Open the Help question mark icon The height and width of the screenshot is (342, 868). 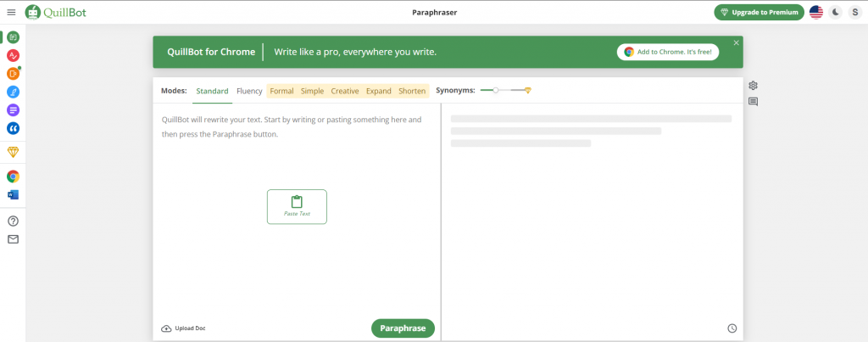13,221
